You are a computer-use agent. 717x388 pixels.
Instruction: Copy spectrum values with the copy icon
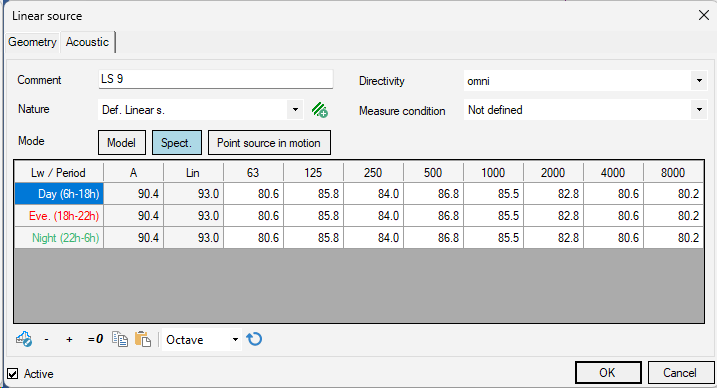(120, 339)
